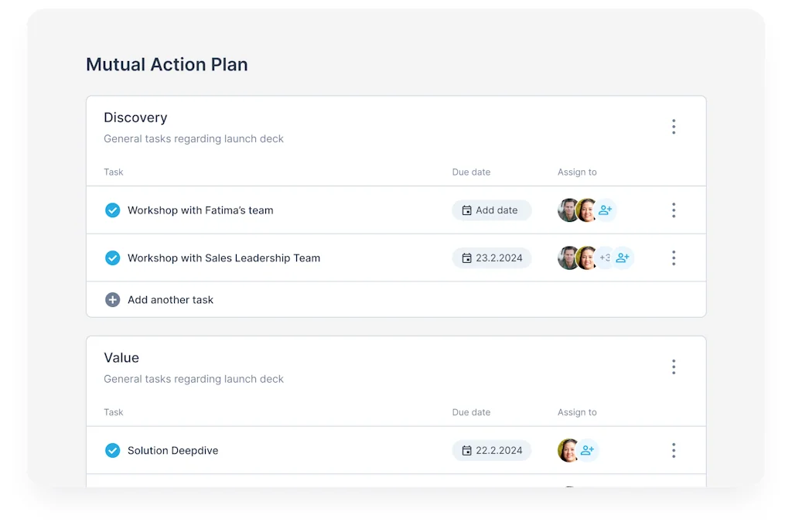Viewport: 792px width, 532px height.
Task: Click the add-assignee icon on Workshop with Fatima's team
Action: point(606,210)
